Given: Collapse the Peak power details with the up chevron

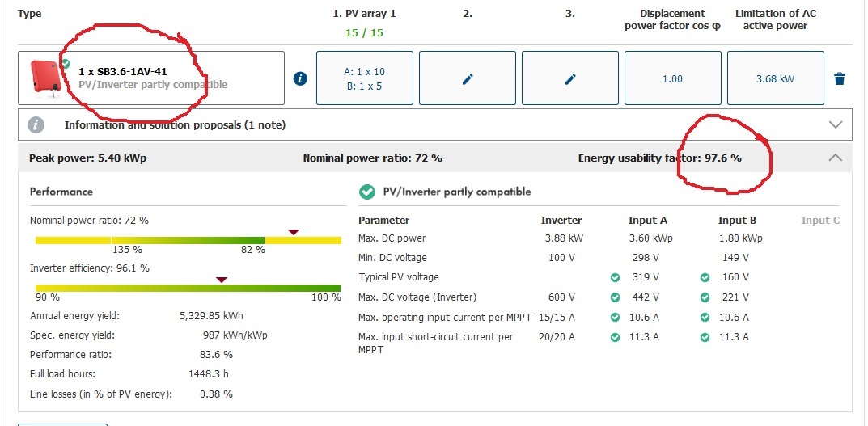Looking at the screenshot, I should pyautogui.click(x=836, y=158).
